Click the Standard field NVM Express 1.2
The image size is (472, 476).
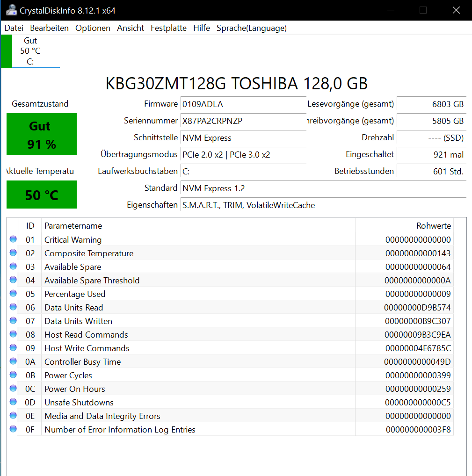323,188
